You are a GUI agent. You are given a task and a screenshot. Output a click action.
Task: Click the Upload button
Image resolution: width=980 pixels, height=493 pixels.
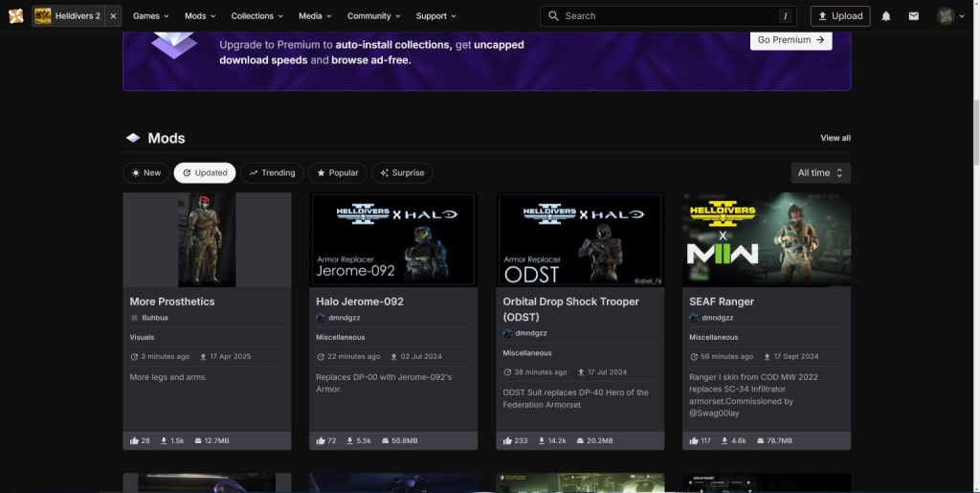tap(840, 16)
